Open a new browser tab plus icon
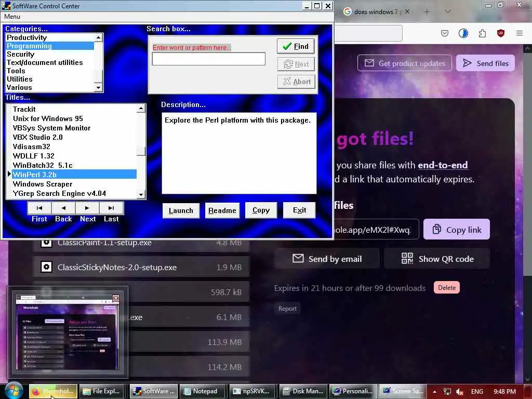The height and width of the screenshot is (399, 532). [427, 11]
